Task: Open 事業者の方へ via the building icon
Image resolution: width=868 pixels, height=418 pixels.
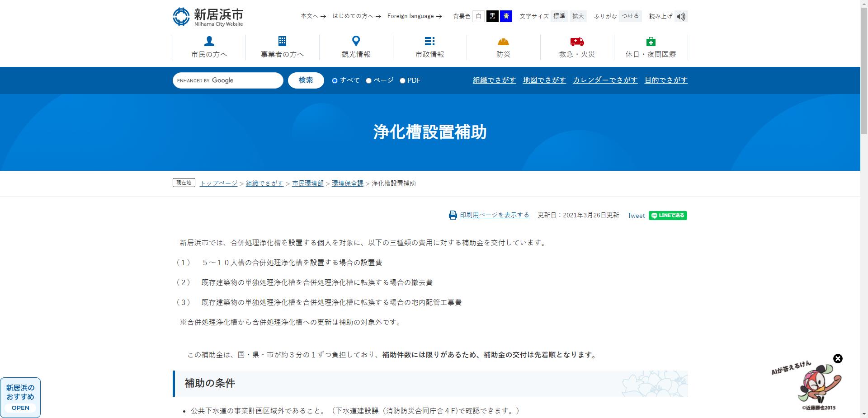Action: pos(282,42)
